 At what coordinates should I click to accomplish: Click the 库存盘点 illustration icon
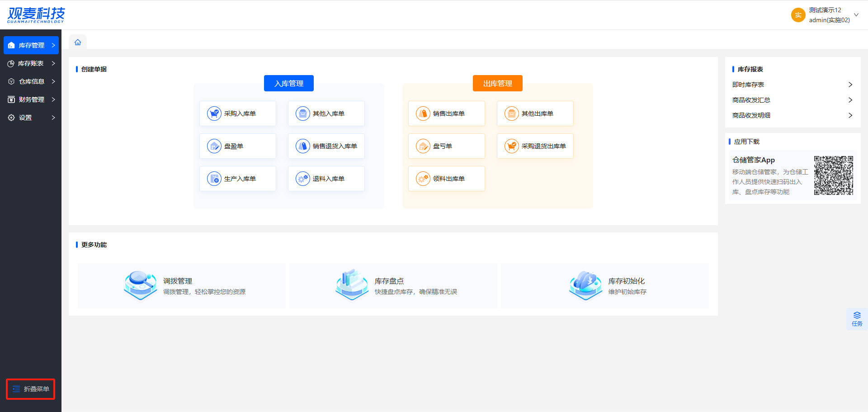pyautogui.click(x=352, y=285)
